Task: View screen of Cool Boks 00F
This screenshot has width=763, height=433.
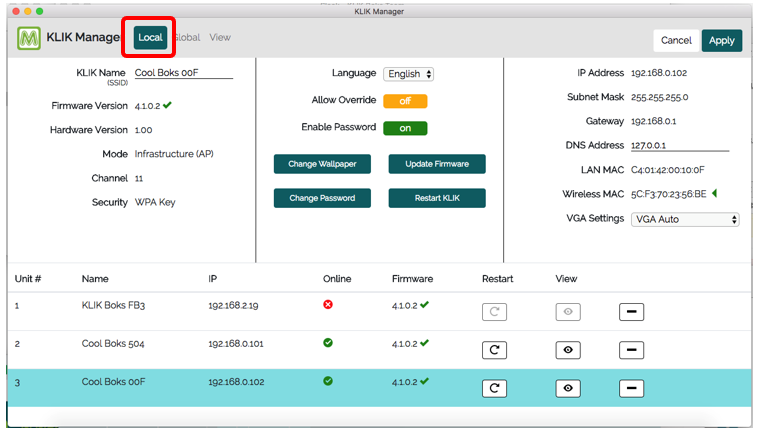Action: (568, 388)
